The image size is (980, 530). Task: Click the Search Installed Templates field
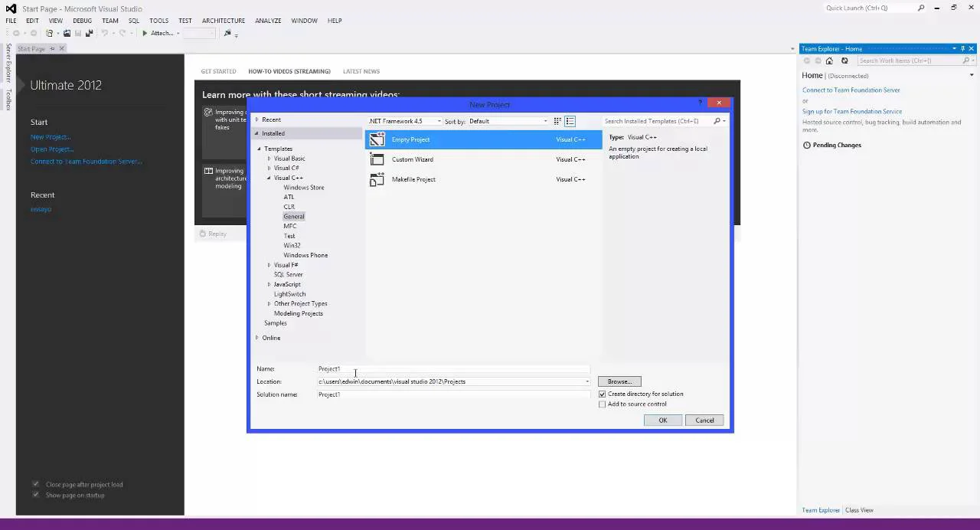pos(658,121)
